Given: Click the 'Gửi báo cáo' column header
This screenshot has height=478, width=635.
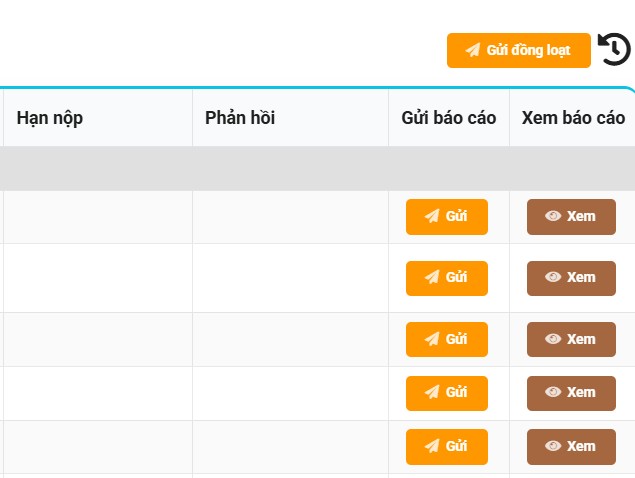Looking at the screenshot, I should [449, 118].
